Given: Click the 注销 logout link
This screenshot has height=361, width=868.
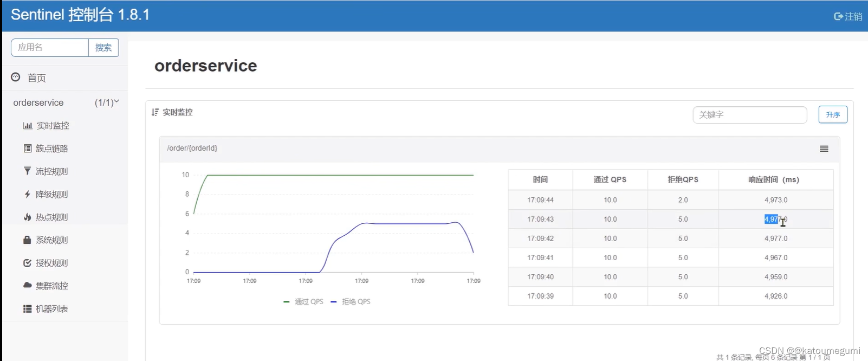Looking at the screenshot, I should pos(853,16).
